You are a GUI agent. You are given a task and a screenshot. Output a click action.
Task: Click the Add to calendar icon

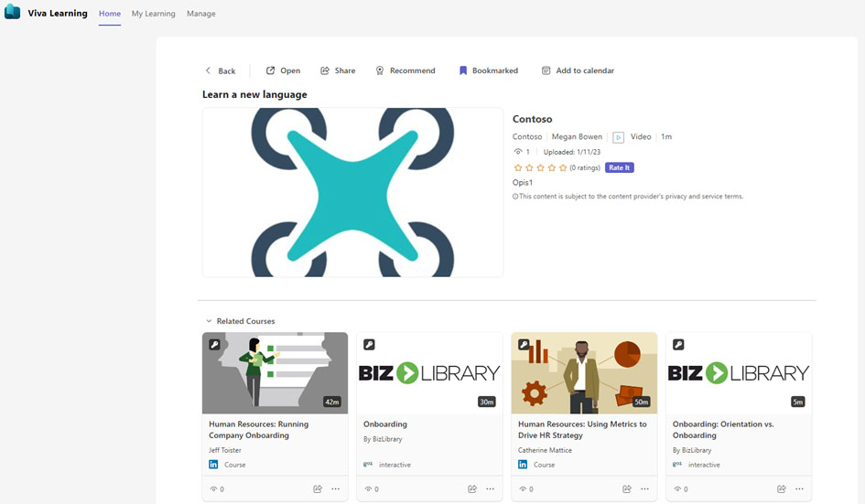pyautogui.click(x=546, y=70)
